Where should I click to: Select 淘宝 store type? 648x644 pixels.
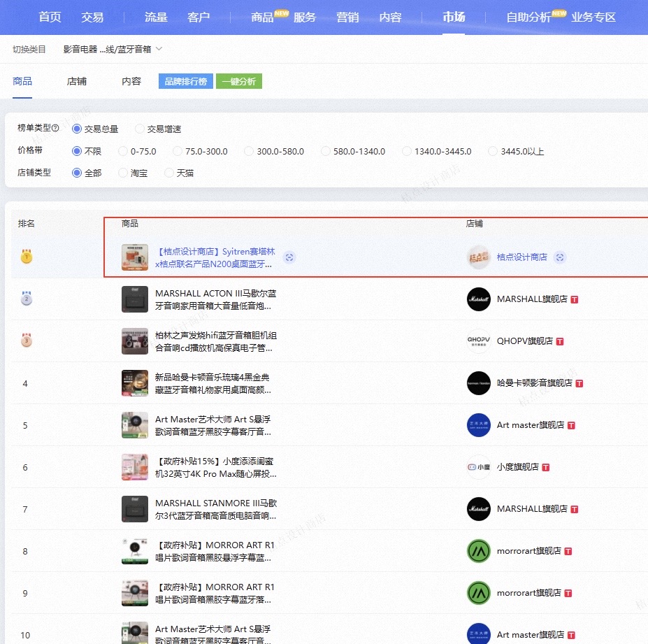pos(123,173)
